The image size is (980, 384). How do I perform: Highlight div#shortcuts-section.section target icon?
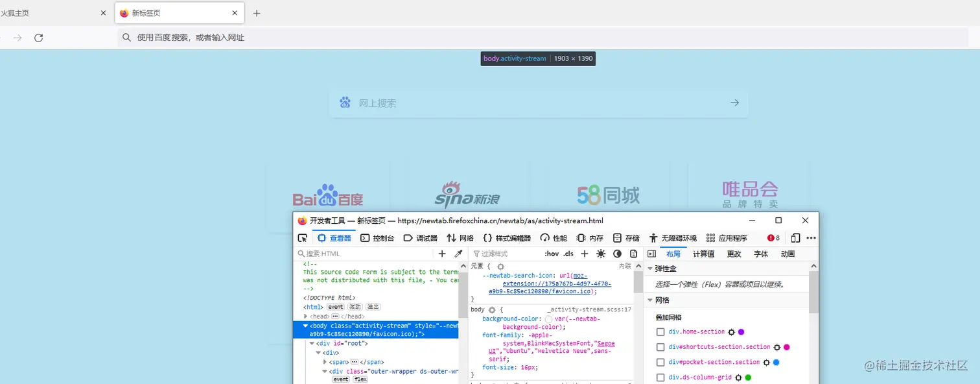pyautogui.click(x=777, y=347)
